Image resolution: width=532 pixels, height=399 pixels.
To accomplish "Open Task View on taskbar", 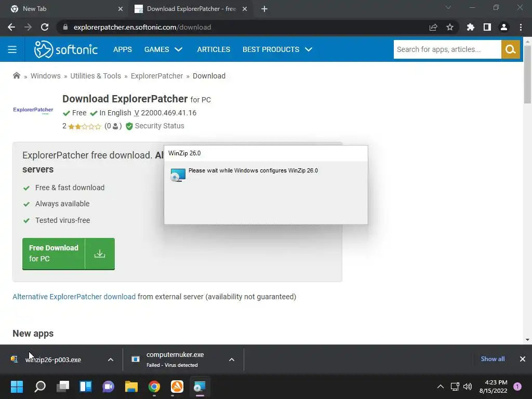I will [63, 387].
